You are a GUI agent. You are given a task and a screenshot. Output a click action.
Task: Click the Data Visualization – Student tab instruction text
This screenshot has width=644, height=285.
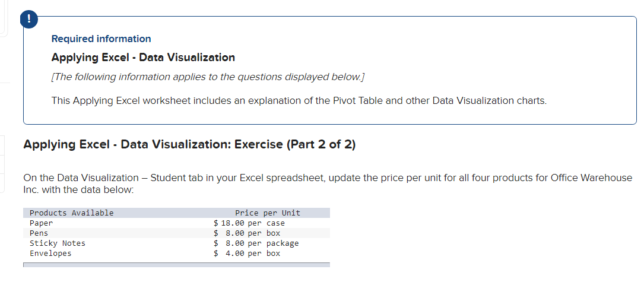327,184
